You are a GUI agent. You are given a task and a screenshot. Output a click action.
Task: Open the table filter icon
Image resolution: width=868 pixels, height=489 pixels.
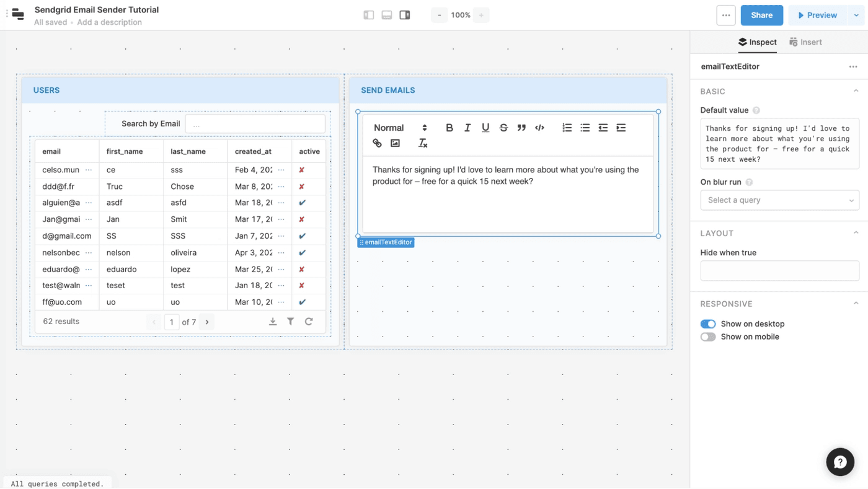pos(290,322)
